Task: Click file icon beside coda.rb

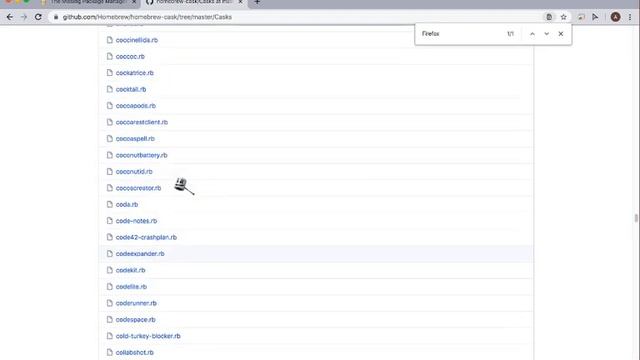Action: pyautogui.click(x=109, y=204)
